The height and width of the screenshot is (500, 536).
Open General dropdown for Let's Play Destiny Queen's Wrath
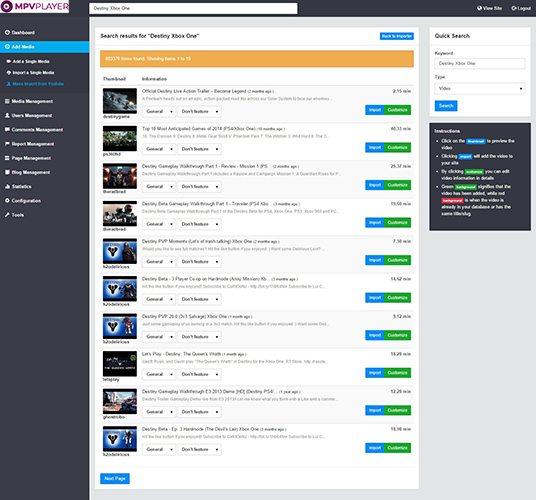pyautogui.click(x=159, y=374)
